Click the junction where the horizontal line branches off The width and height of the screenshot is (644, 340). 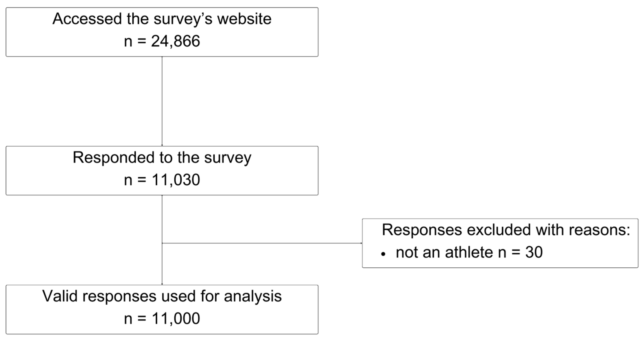point(162,243)
